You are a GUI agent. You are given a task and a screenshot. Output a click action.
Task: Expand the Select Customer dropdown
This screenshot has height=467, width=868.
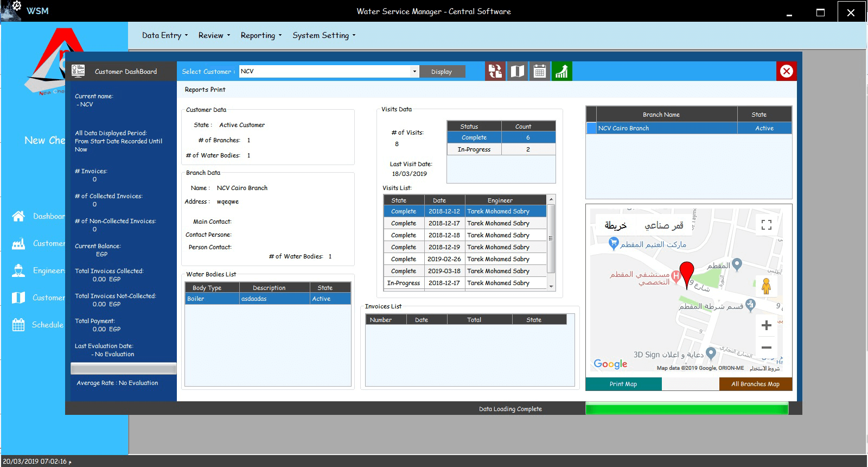414,72
